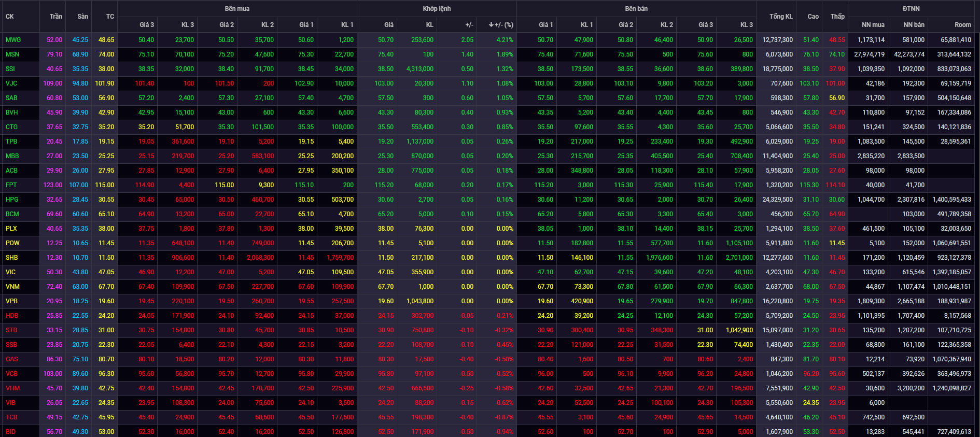Open the BID ticker symbol
This screenshot has width=980, height=437.
[x=11, y=432]
